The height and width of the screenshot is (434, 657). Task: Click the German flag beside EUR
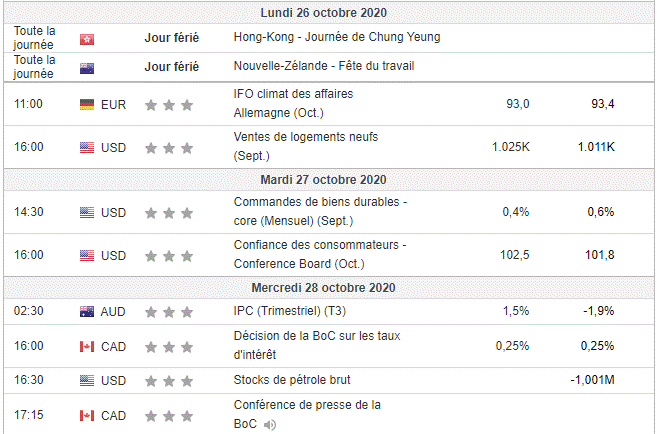pyautogui.click(x=87, y=104)
